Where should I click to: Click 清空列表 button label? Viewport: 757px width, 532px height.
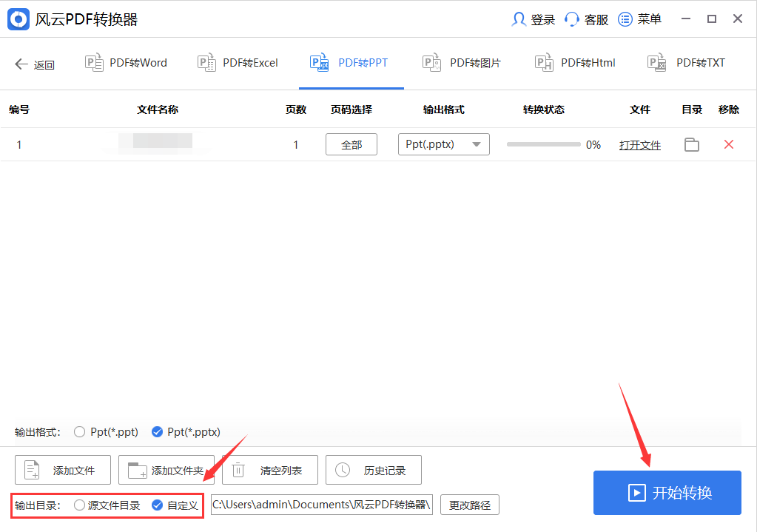tap(281, 470)
